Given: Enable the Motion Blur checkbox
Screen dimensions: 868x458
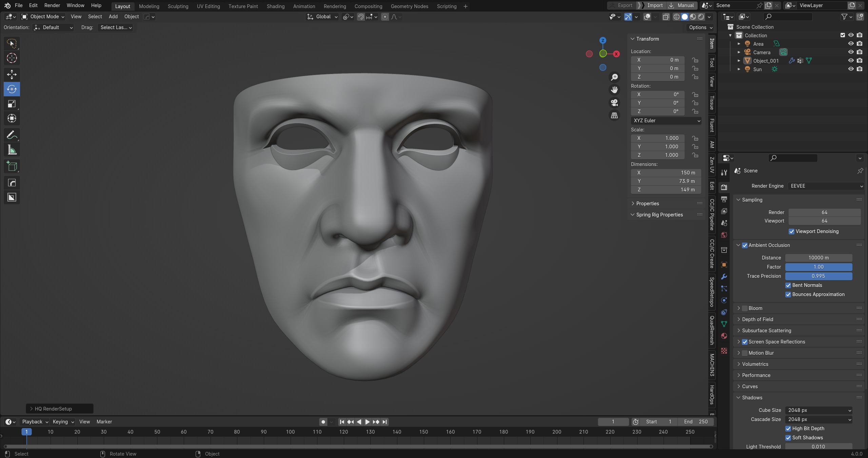Looking at the screenshot, I should coord(745,353).
